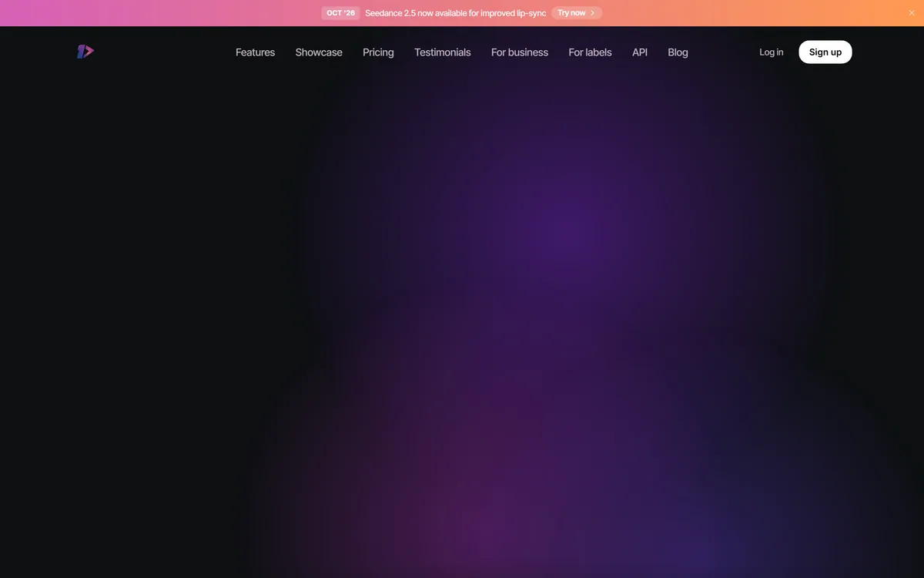Open the Features nav link
924x578 pixels.
(255, 52)
